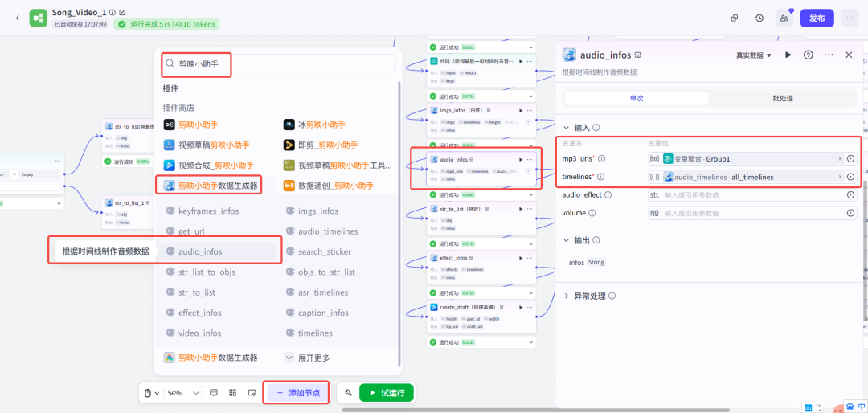The image size is (868, 413).
Task: Edit the Song_Video_1 workflow name
Action: click(122, 12)
